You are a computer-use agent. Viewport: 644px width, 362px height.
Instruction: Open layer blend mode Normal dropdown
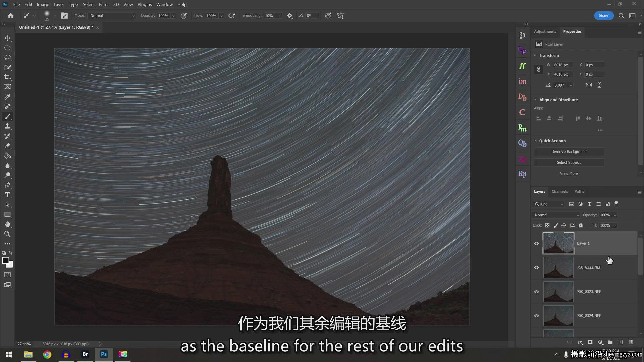556,215
